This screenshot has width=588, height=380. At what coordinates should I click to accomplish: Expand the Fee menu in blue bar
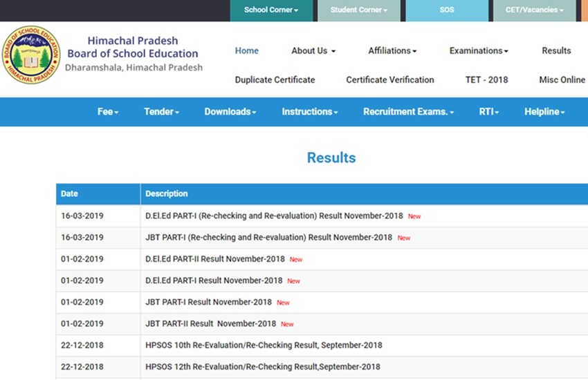point(108,112)
